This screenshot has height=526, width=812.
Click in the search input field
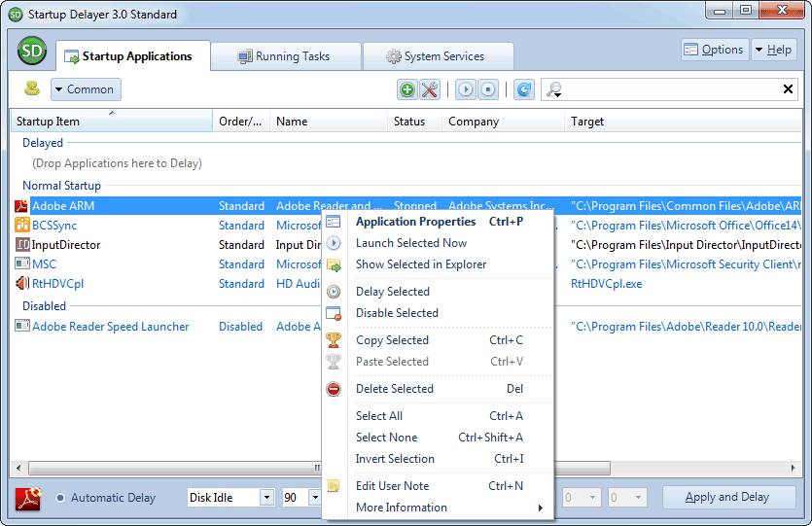click(671, 89)
